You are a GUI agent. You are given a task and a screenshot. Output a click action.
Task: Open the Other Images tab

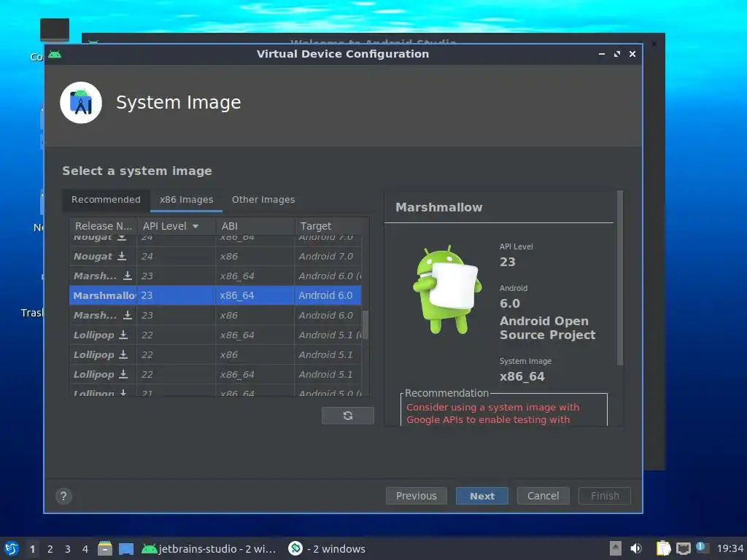click(x=263, y=200)
